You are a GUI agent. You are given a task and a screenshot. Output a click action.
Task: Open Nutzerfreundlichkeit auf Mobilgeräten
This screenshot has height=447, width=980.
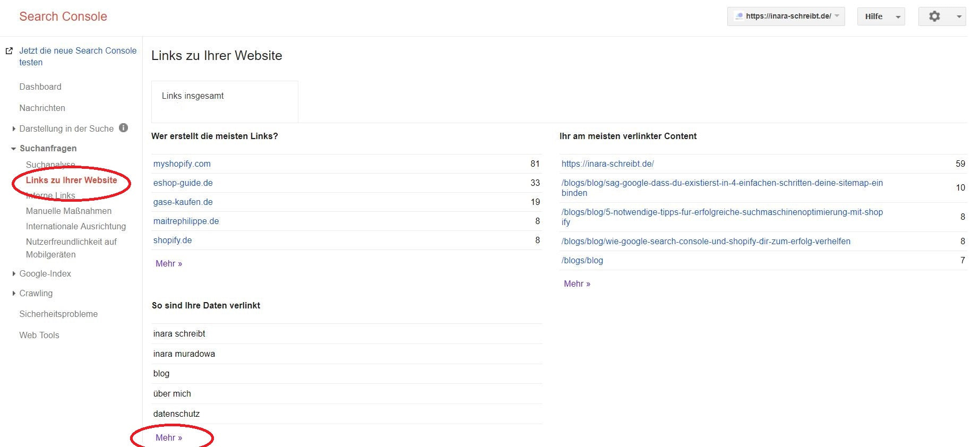71,248
